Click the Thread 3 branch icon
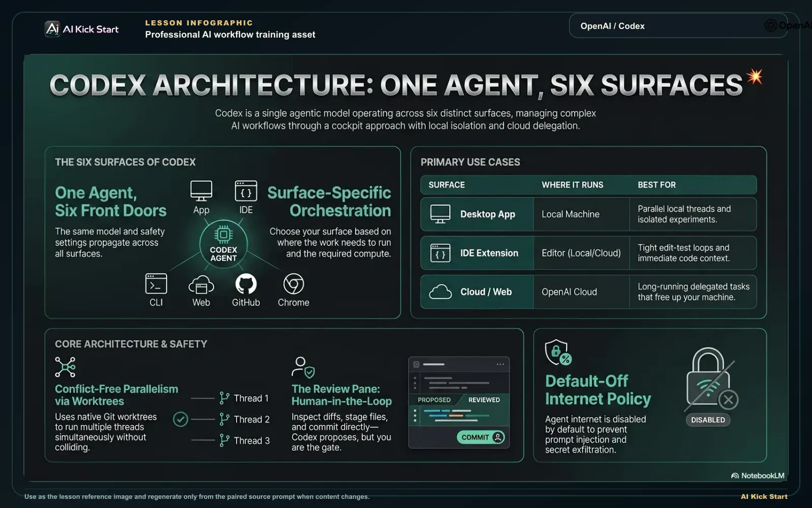The width and height of the screenshot is (812, 508). [224, 440]
